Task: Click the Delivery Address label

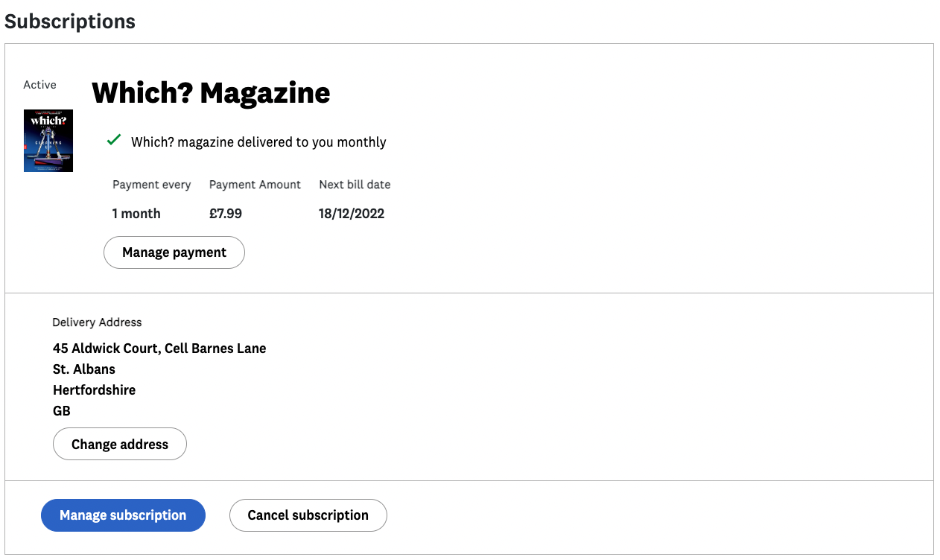Action: pos(97,322)
